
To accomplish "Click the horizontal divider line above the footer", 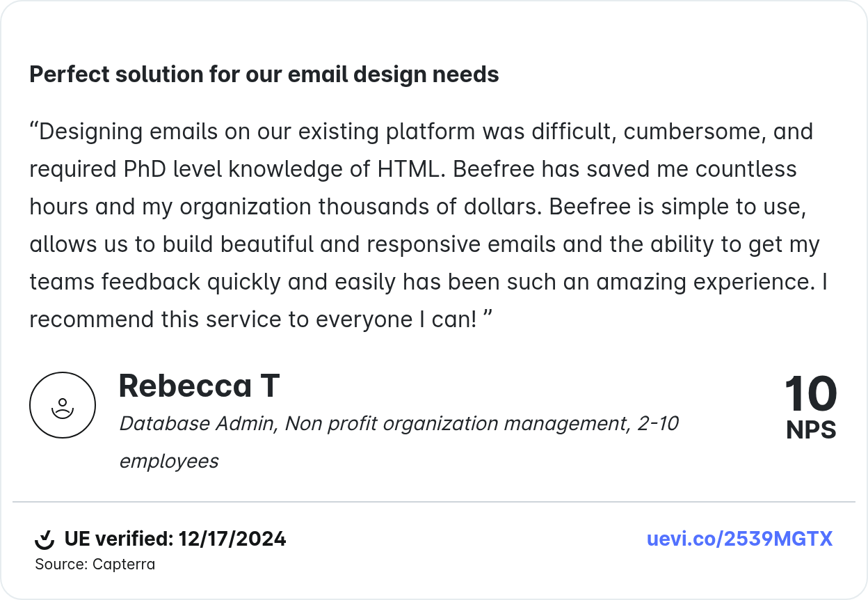I will pyautogui.click(x=434, y=501).
